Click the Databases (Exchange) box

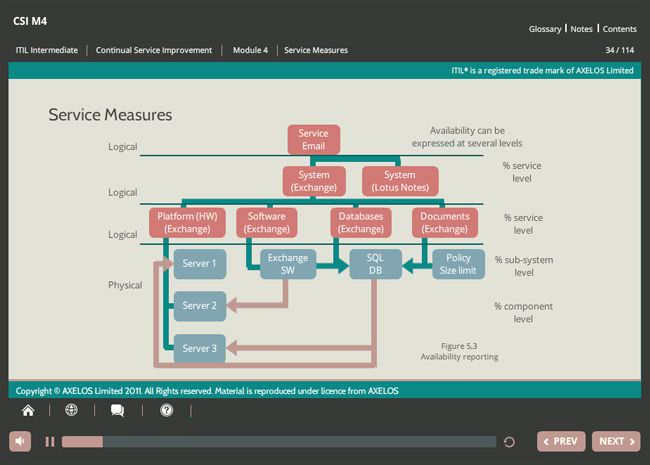pos(361,223)
